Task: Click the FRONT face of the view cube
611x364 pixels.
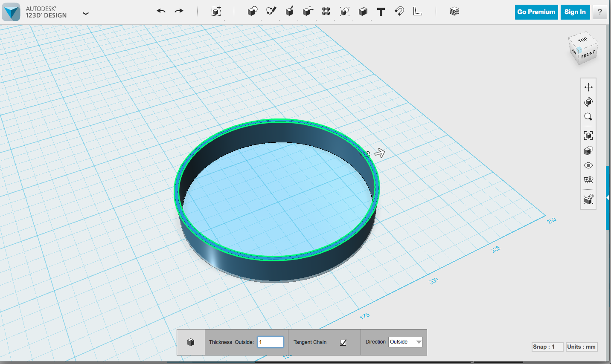Action: tap(588, 55)
